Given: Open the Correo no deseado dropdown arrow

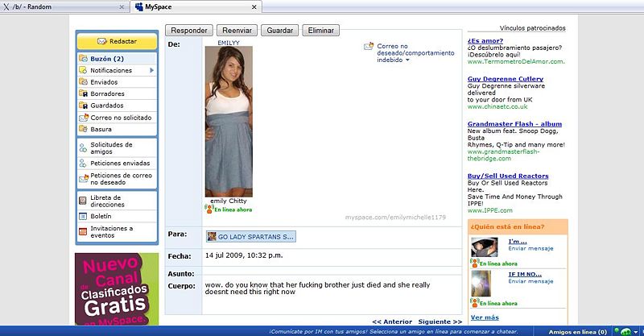Looking at the screenshot, I should point(407,60).
